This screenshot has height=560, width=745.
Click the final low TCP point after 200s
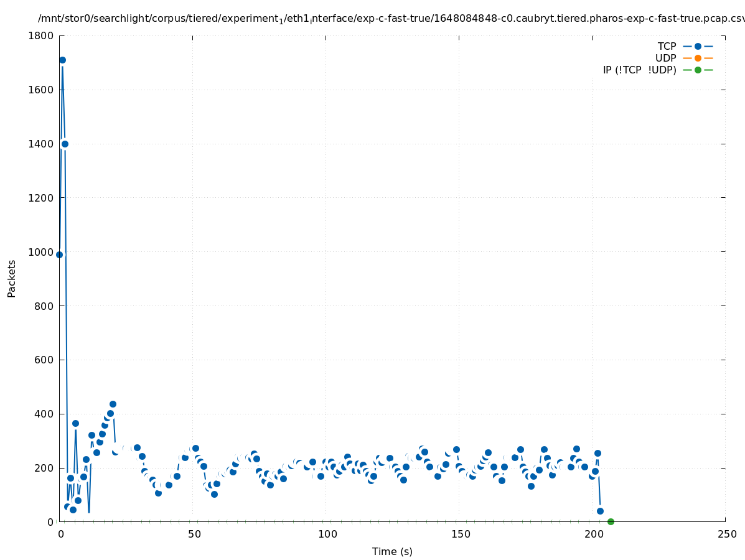pyautogui.click(x=600, y=511)
